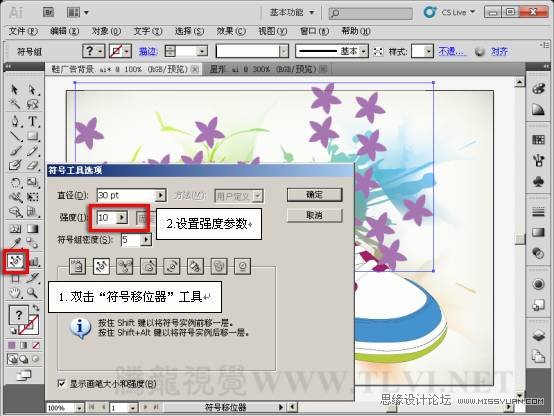
Task: Choose Symbol Sprayer icon in dialog
Action: pos(78,266)
